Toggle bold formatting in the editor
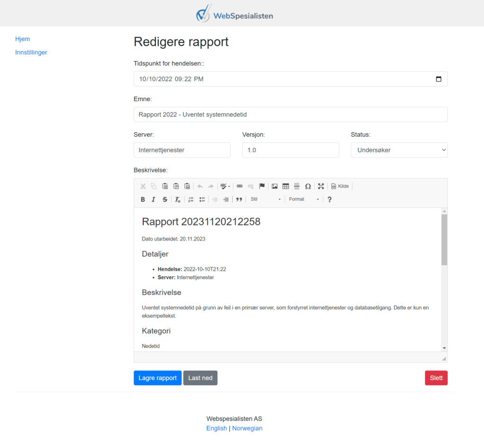The image size is (484, 448). 143,199
